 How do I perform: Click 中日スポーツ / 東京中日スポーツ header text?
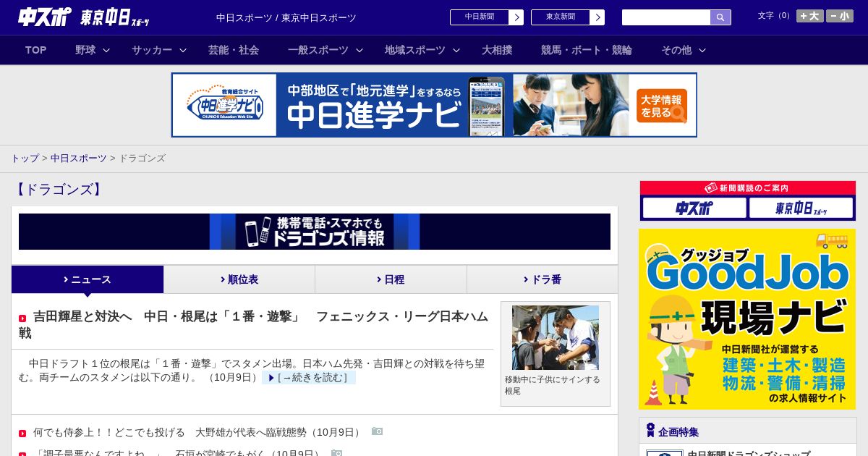[286, 17]
